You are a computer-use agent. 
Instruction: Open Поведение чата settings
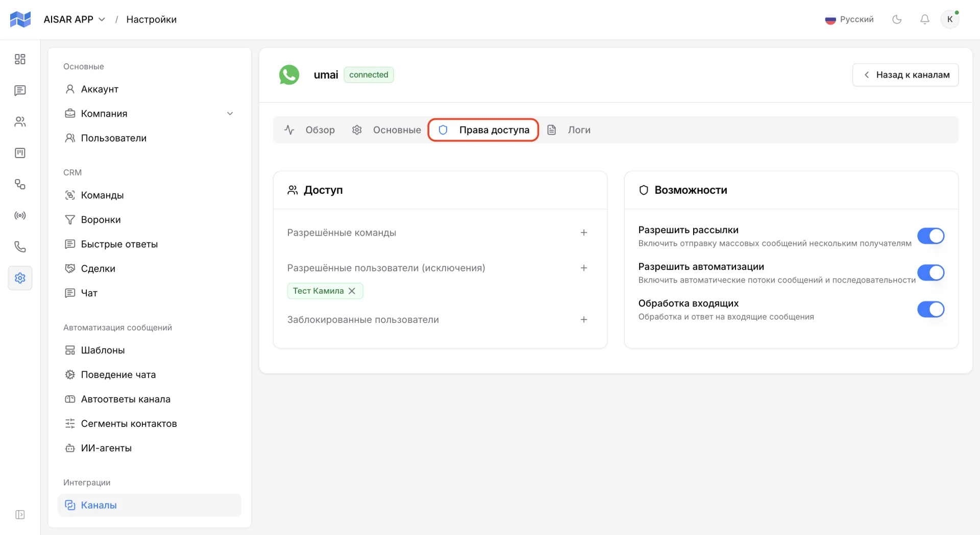149,375
